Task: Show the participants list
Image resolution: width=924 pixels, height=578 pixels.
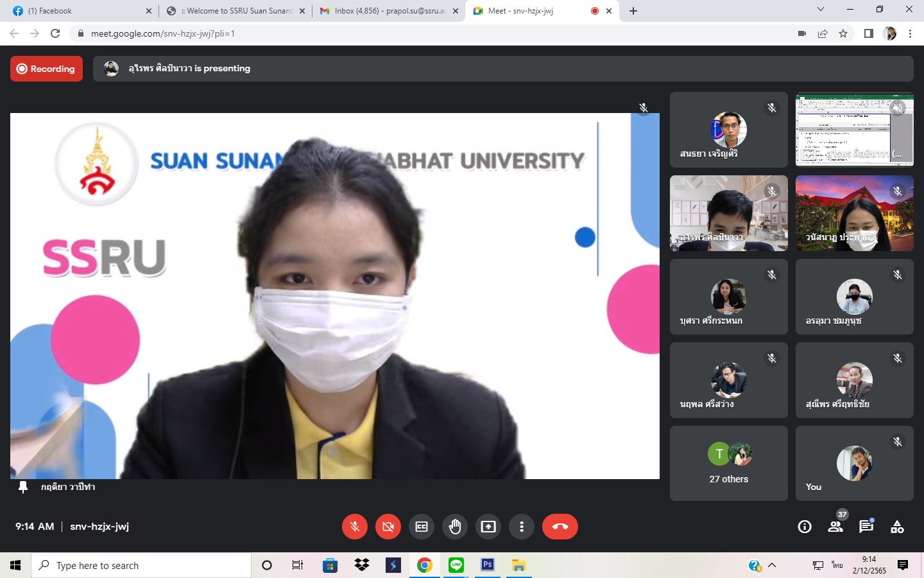Action: click(835, 527)
